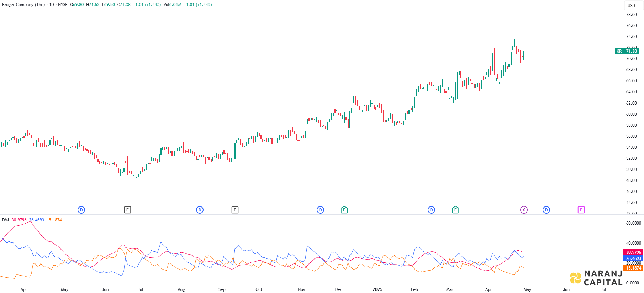Image resolution: width=644 pixels, height=293 pixels.
Task: Click the orange 15.1874 label on DMI scale
Action: click(x=633, y=268)
